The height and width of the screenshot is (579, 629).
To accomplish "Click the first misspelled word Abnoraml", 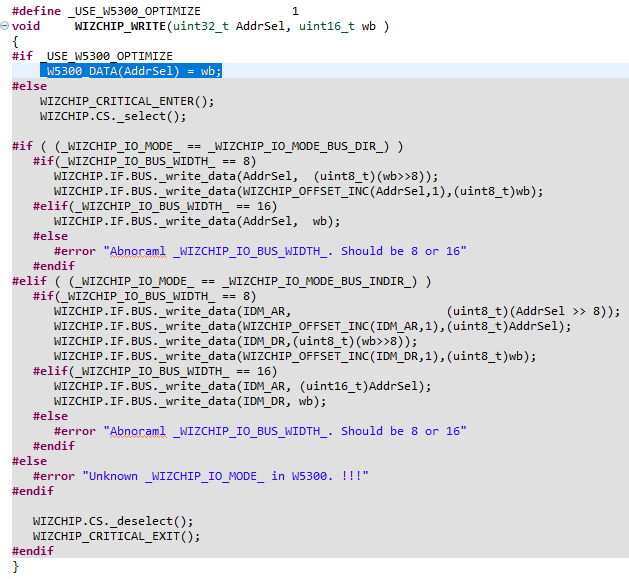I will pyautogui.click(x=137, y=251).
